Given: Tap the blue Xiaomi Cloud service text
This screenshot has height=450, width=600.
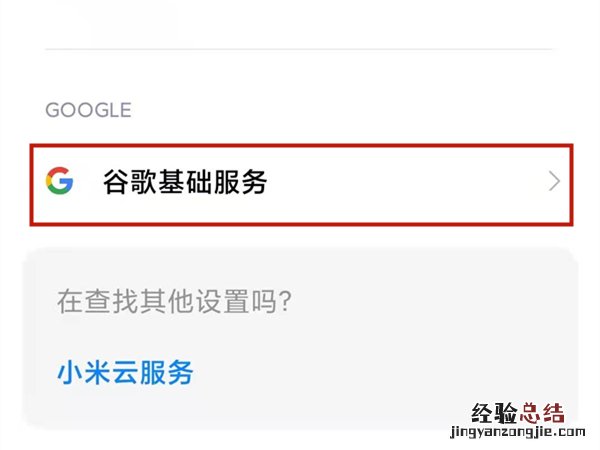Looking at the screenshot, I should point(125,374).
